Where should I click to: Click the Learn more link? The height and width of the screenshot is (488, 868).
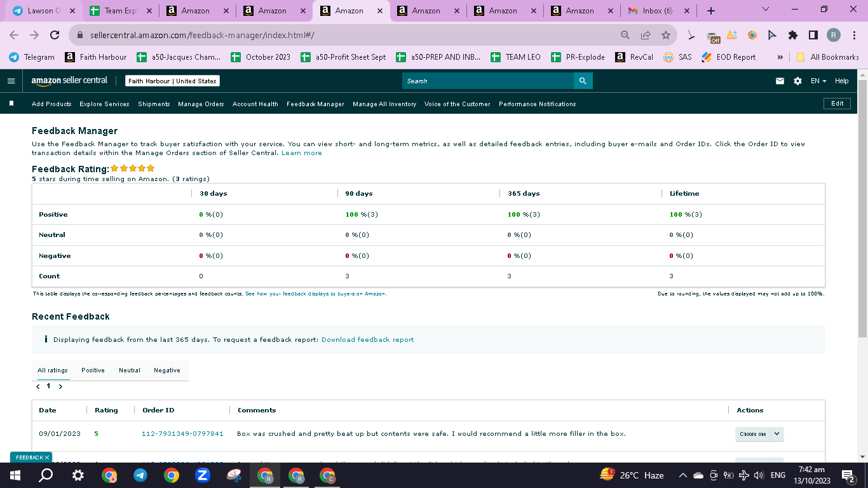[x=302, y=152]
